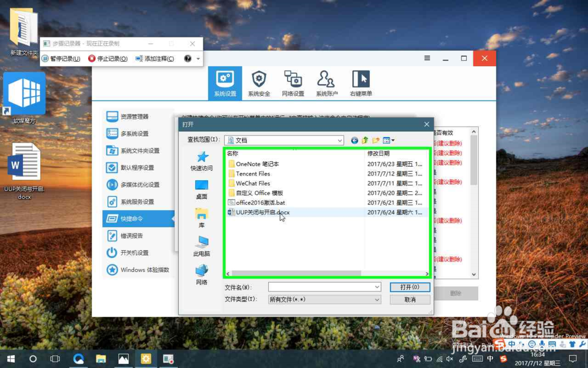Open the 文件类型 file type dropdown
Screen dimensions: 588x368
[377, 299]
